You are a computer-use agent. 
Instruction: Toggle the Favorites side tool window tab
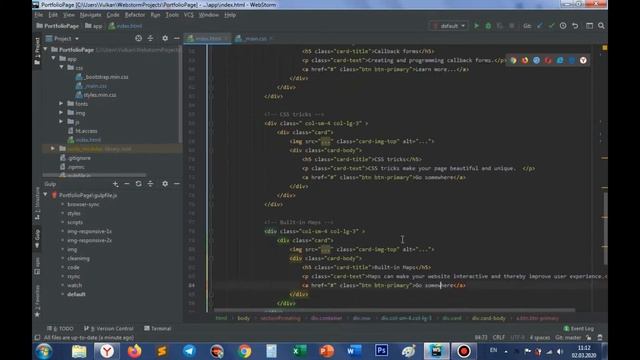point(37,301)
